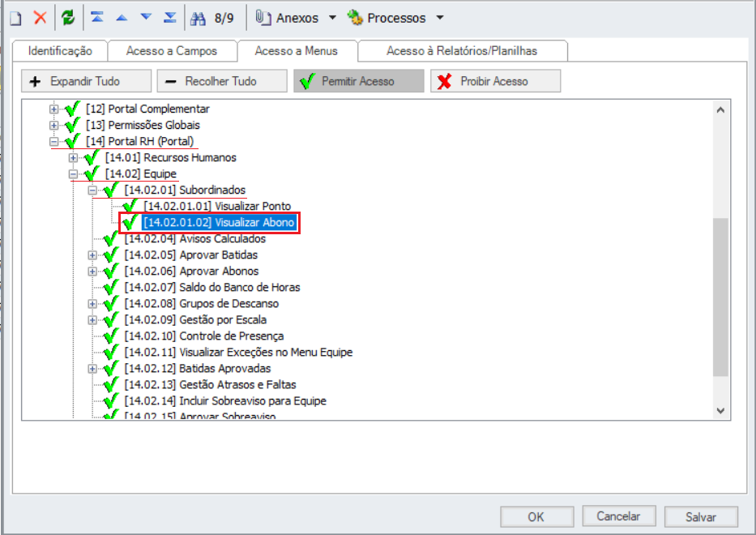Open the Processos dropdown arrow
This screenshot has width=756, height=535.
click(440, 18)
